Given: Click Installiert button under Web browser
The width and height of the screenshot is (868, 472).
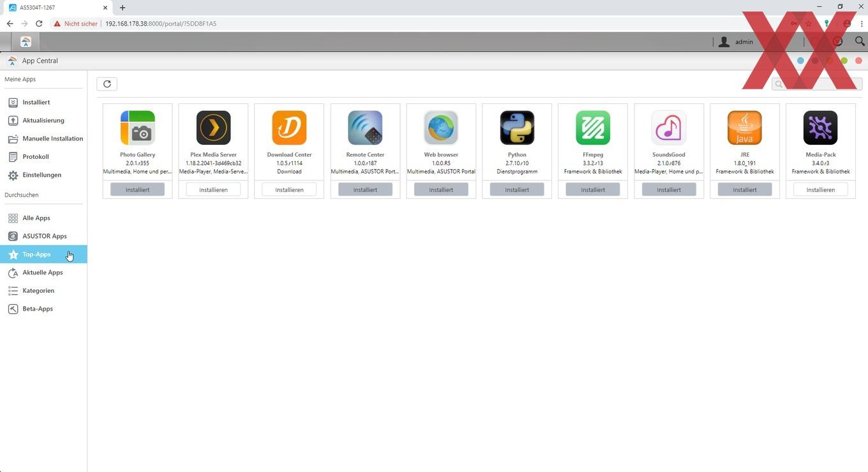Looking at the screenshot, I should point(441,189).
